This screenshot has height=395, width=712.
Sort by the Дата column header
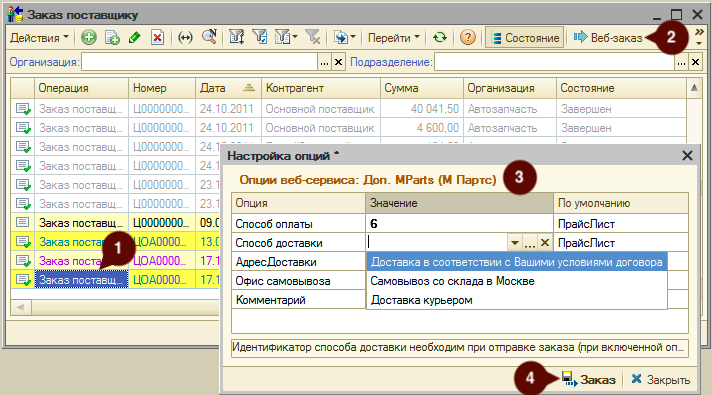tap(228, 88)
